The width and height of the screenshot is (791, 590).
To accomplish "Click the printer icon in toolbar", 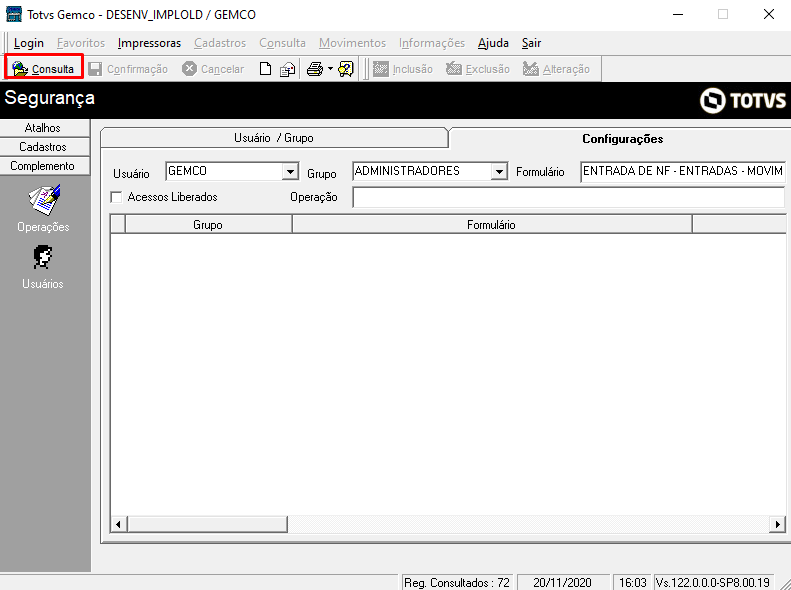I will click(x=315, y=69).
